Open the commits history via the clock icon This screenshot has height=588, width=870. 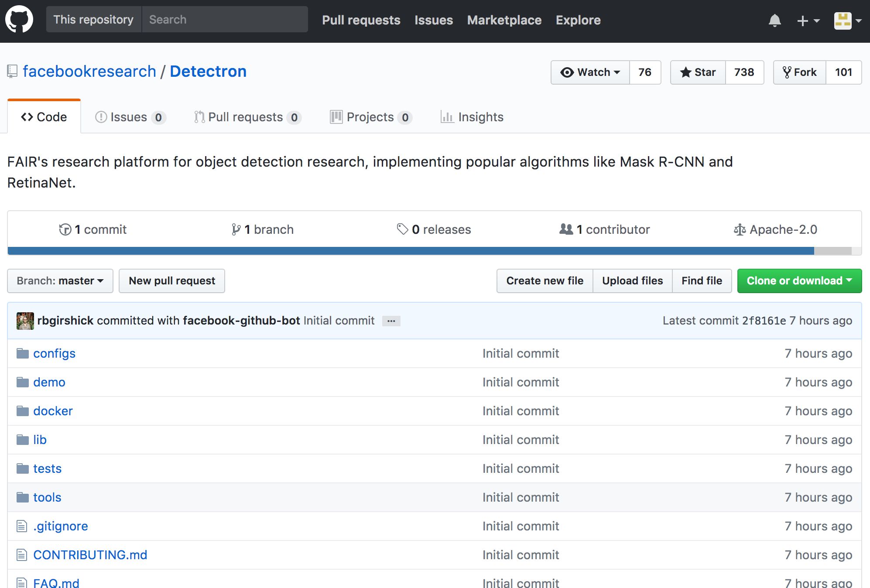[x=65, y=229]
